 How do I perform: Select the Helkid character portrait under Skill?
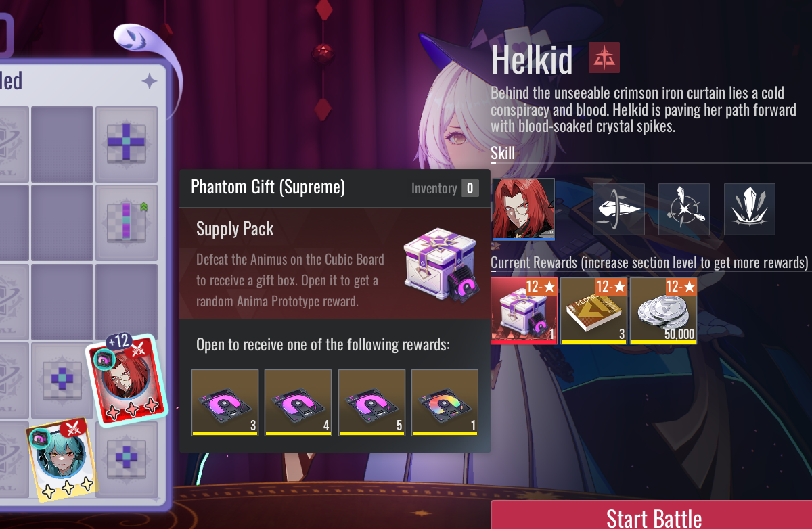click(x=524, y=209)
